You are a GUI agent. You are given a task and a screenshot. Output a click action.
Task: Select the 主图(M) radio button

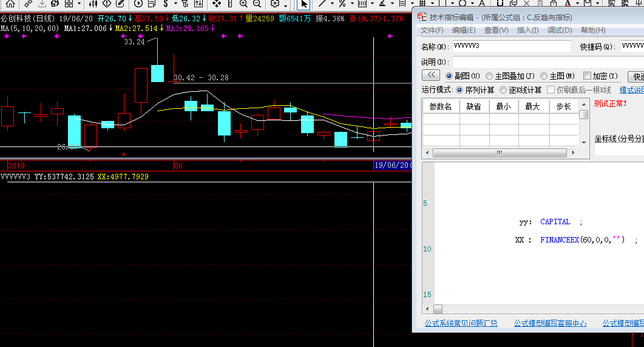(x=544, y=76)
